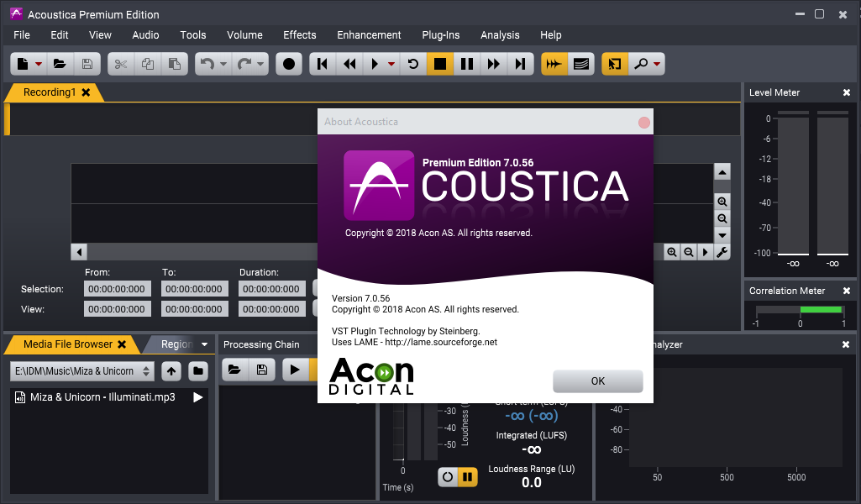The height and width of the screenshot is (504, 861).
Task: Redo using the toolbar arrow icon
Action: click(244, 64)
